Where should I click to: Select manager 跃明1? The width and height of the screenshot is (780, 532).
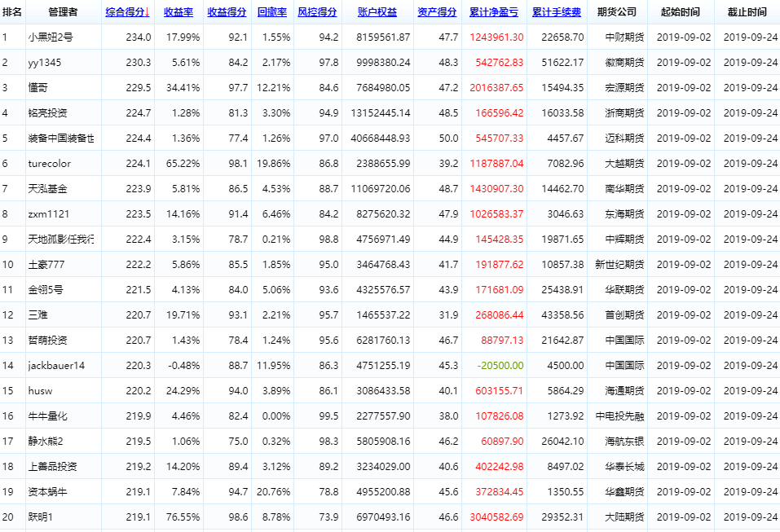click(x=40, y=517)
